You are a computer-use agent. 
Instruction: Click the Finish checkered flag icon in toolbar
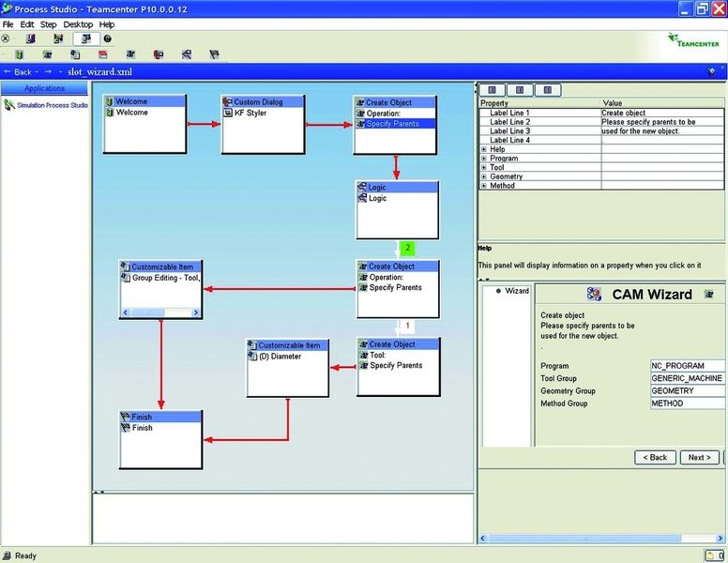[x=214, y=54]
